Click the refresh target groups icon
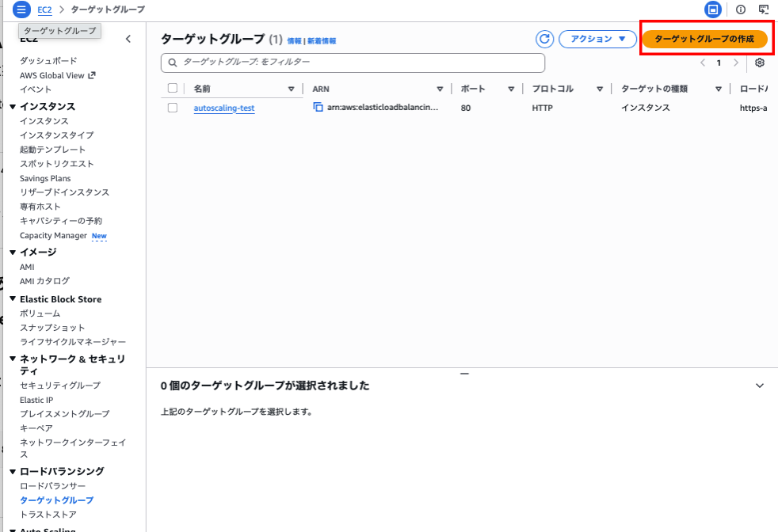This screenshot has height=532, width=778. (x=544, y=39)
